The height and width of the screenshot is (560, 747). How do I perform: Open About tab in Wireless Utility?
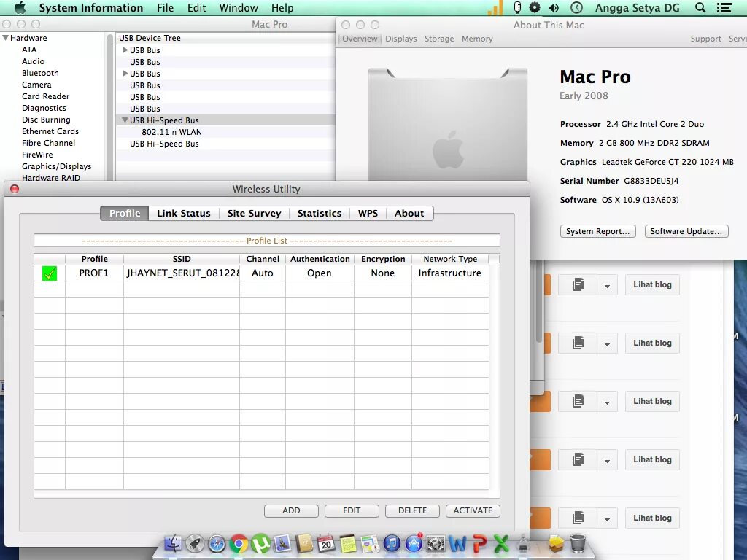point(409,214)
